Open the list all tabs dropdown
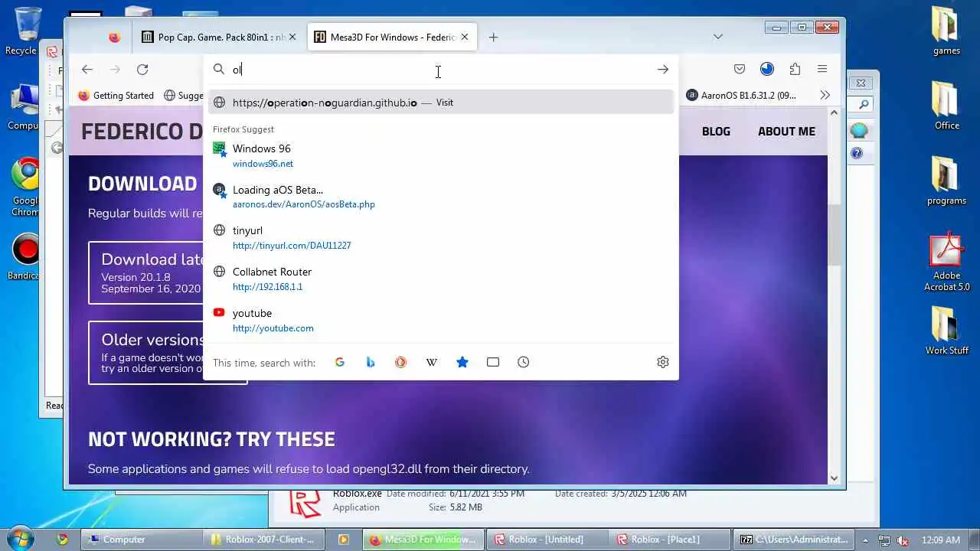Screen dimensions: 980x551 click(718, 37)
